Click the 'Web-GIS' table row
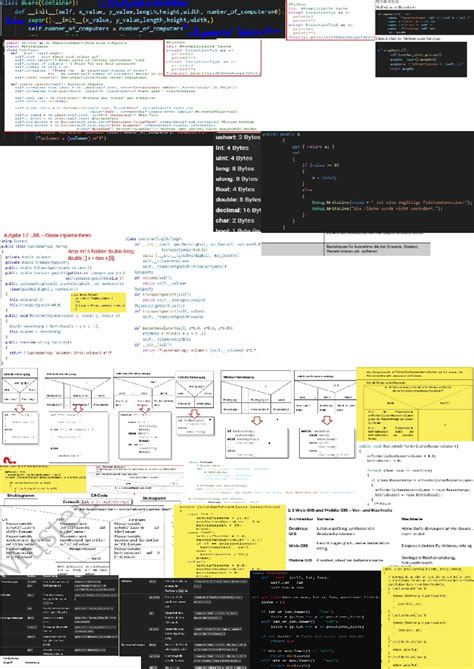474x669 pixels. pyautogui.click(x=381, y=545)
